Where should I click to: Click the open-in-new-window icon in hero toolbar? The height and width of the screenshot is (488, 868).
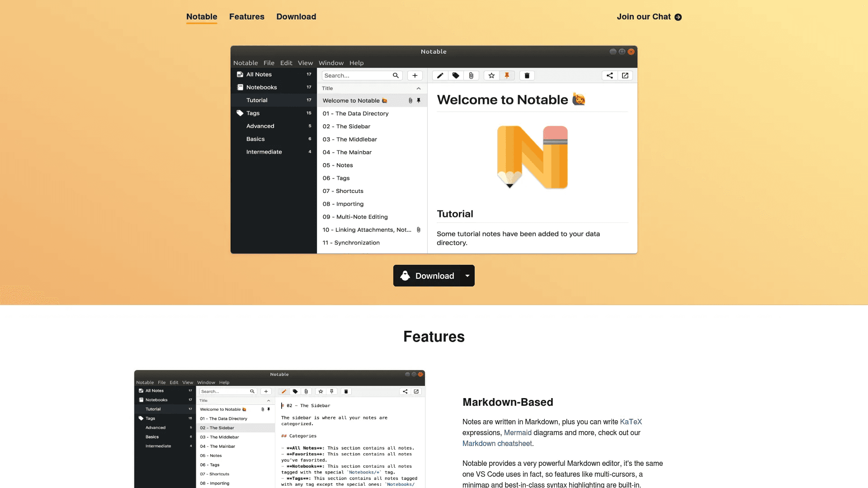pyautogui.click(x=625, y=75)
